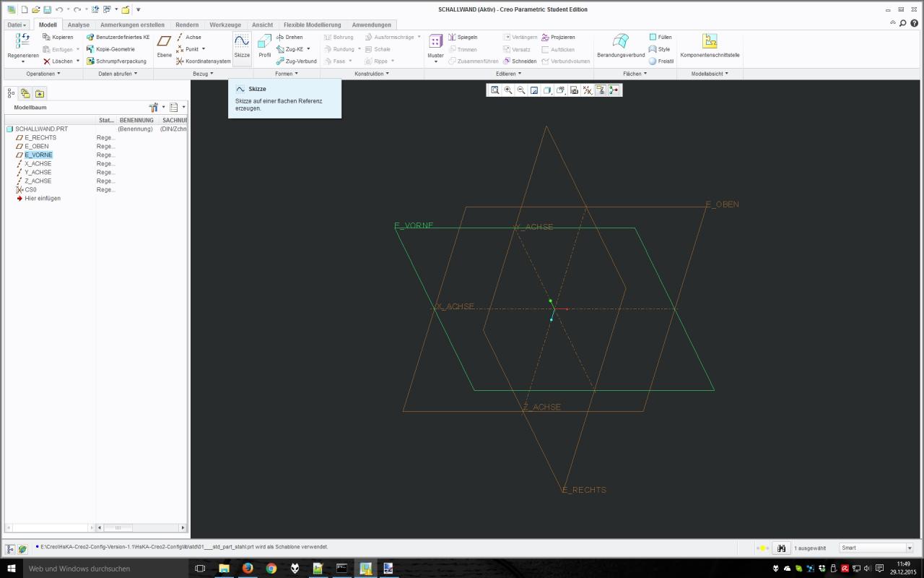Click the Regenerieren icon
Viewport: 924px width, 578px height.
23,45
